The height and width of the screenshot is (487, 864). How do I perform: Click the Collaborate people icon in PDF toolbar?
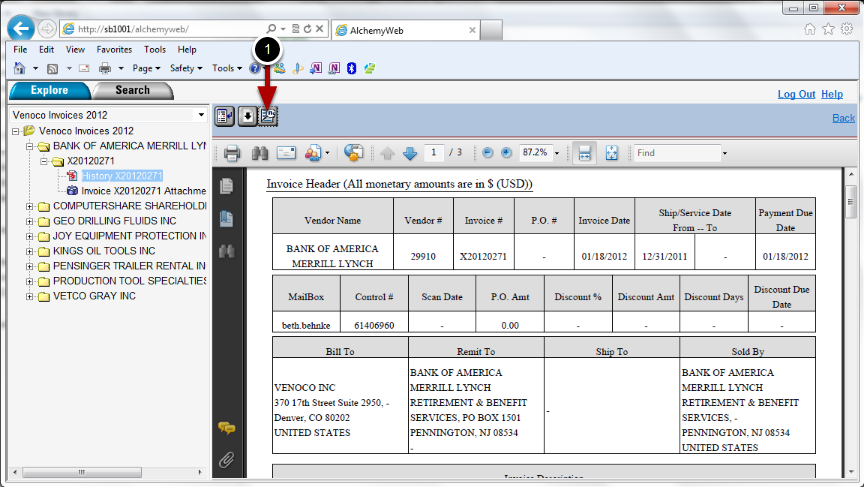coord(312,153)
